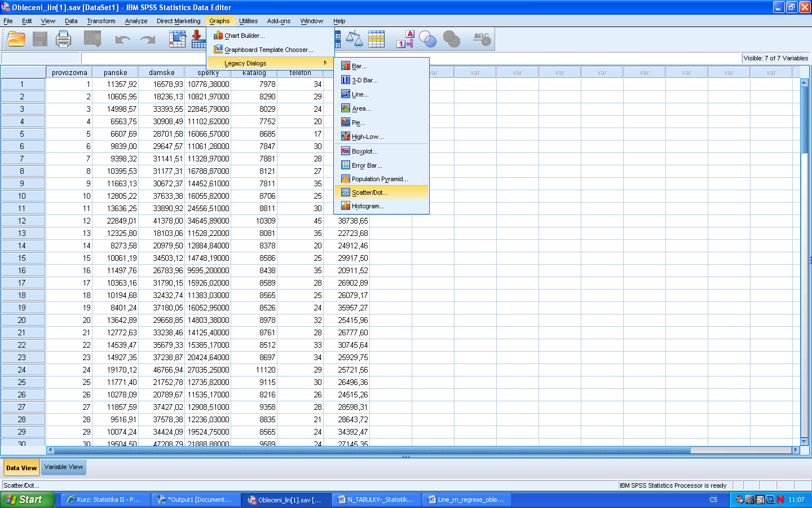Click the Show All Variables gray circles icon
This screenshot has width=812, height=508.
(452, 39)
